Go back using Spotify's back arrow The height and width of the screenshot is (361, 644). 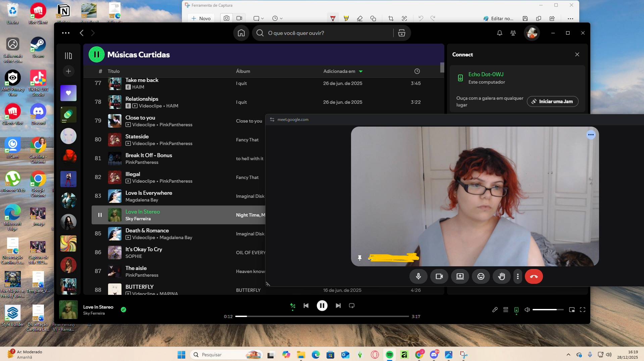(82, 33)
